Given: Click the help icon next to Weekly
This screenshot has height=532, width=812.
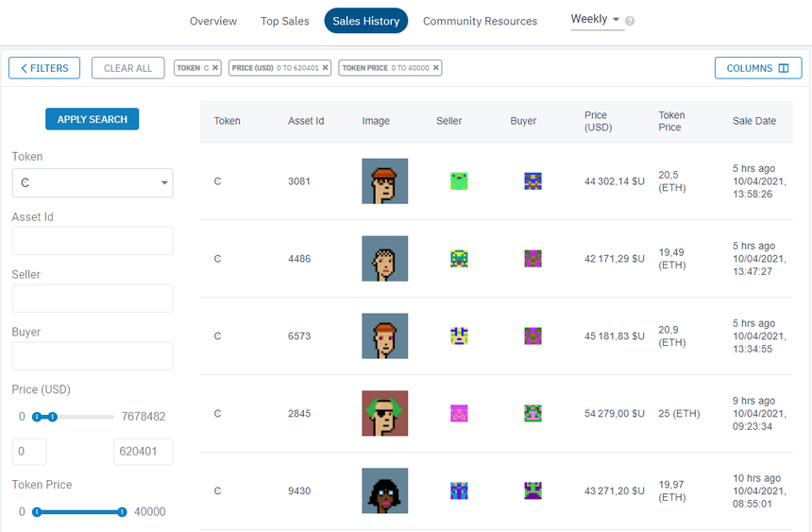Looking at the screenshot, I should [x=630, y=21].
